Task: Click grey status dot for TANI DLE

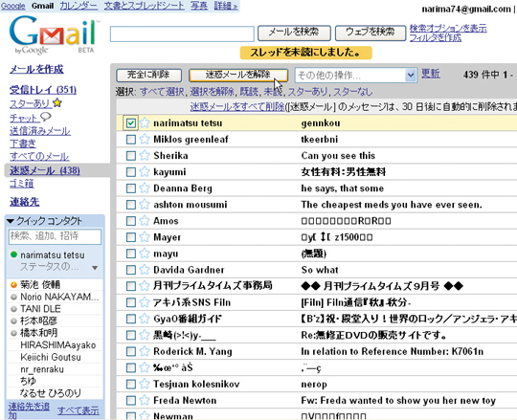Action: (13, 309)
